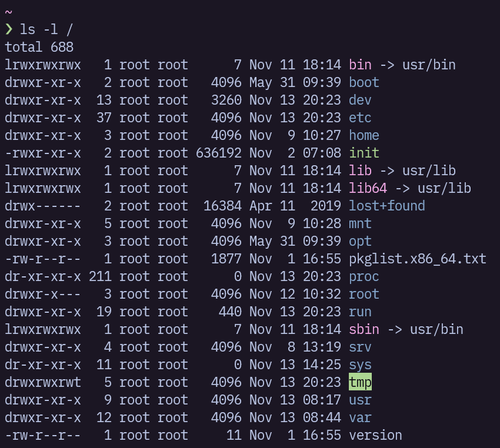The image size is (500, 448).
Task: Click the usr/lib target of lib64
Action: tap(444, 188)
